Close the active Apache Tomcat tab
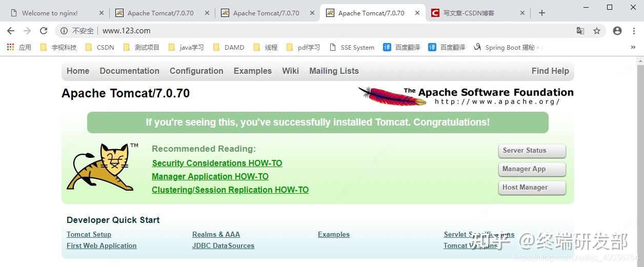This screenshot has height=267, width=644. [417, 13]
